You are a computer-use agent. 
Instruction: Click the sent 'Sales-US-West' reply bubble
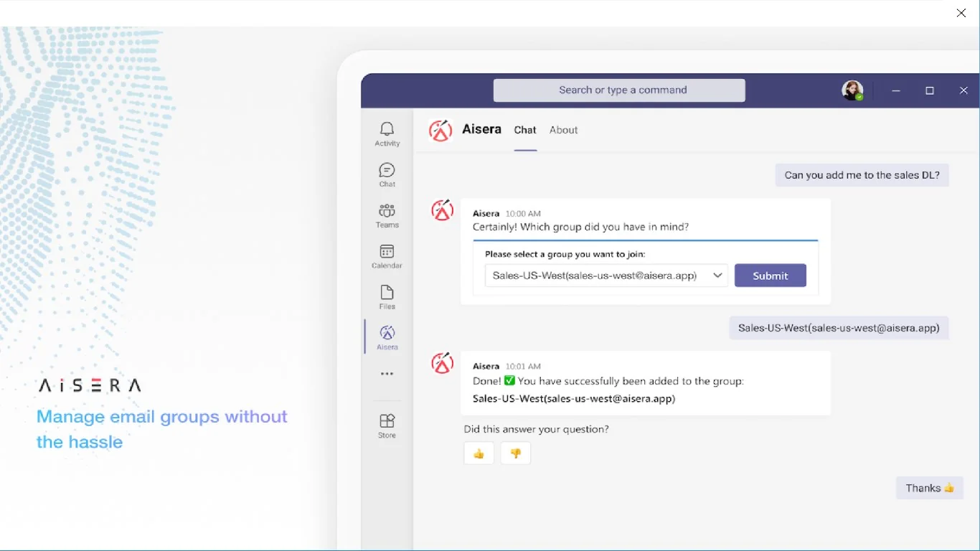[x=839, y=328]
